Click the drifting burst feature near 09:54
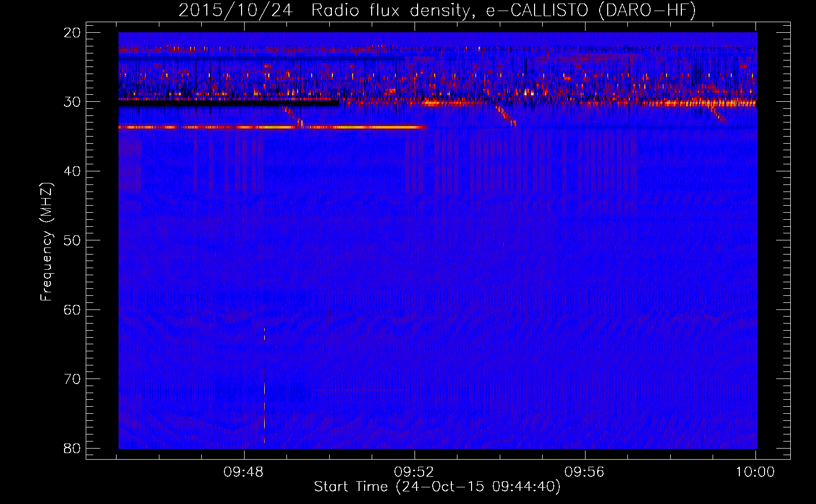Viewport: 816px width, 504px height. pyautogui.click(x=505, y=115)
